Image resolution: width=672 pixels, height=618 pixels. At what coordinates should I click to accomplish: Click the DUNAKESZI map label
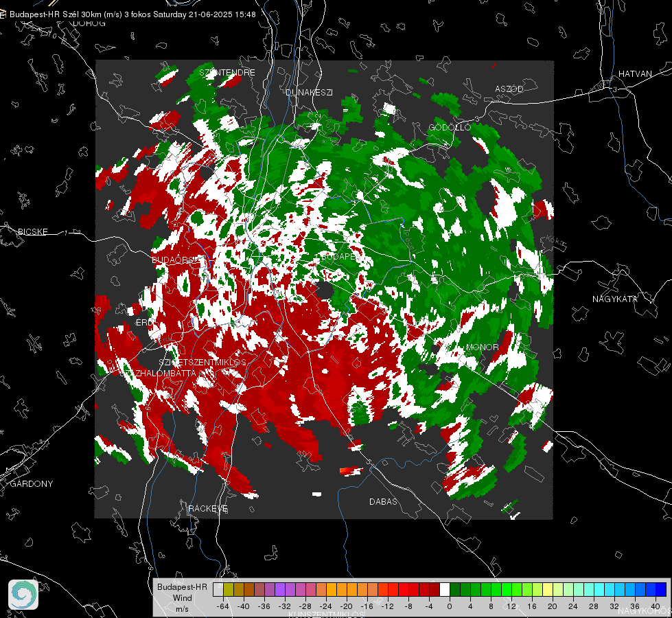(309, 92)
